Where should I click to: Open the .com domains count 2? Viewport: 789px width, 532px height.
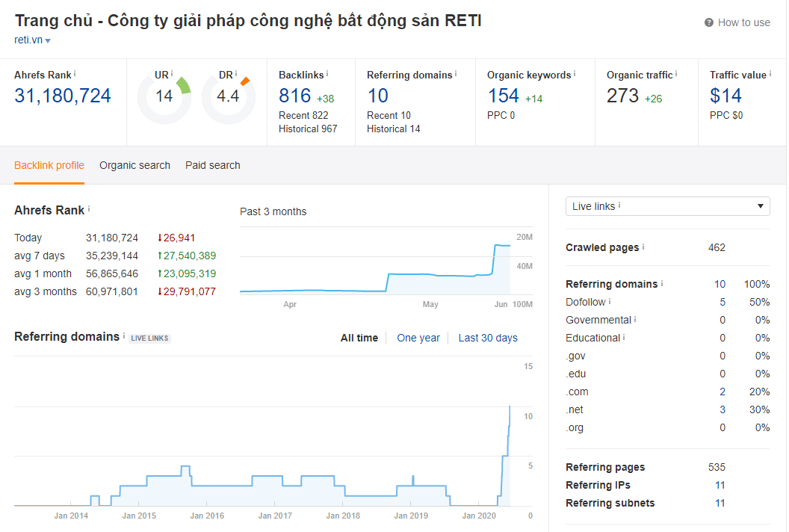coord(723,392)
